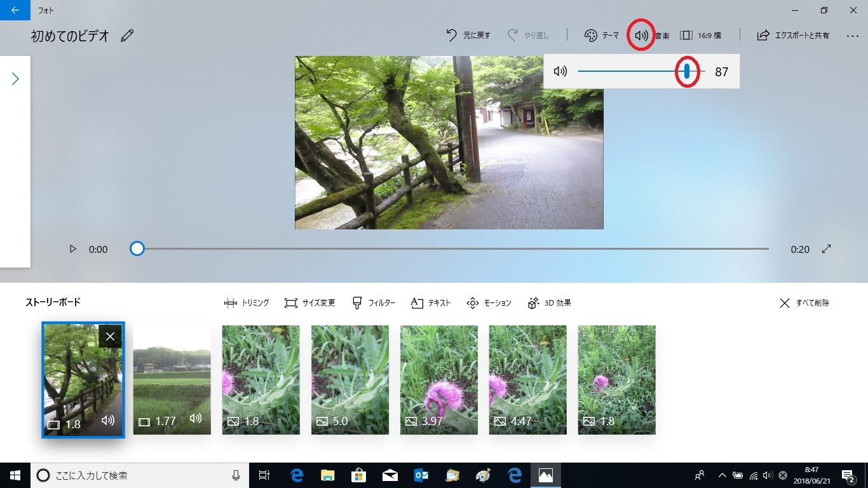868x488 pixels.
Task: Open the Paint palette icon in the taskbar
Action: 483,475
